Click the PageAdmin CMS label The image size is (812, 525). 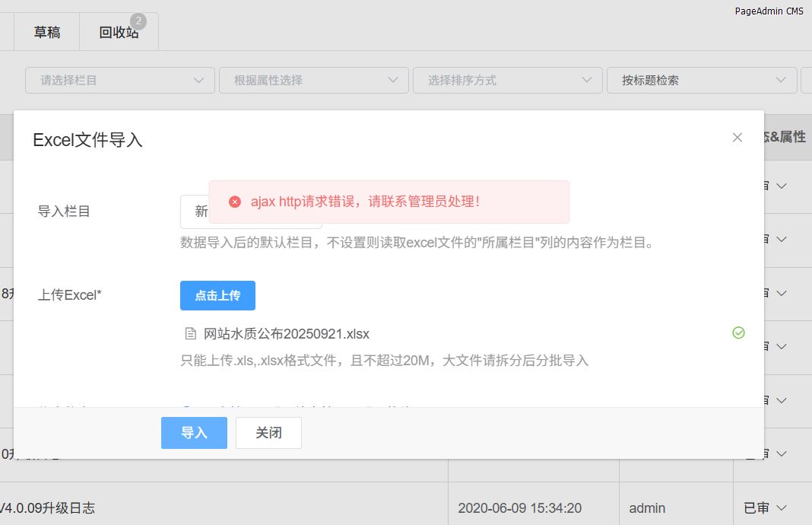click(x=769, y=11)
